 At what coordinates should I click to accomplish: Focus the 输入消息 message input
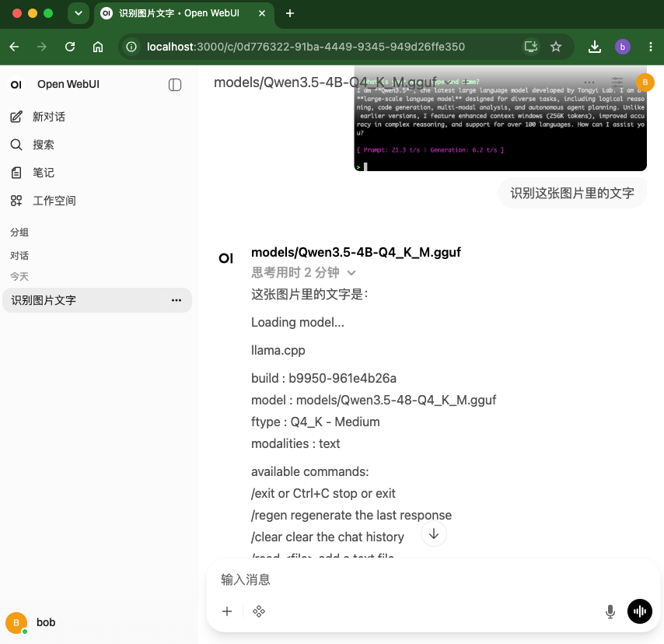(x=432, y=579)
